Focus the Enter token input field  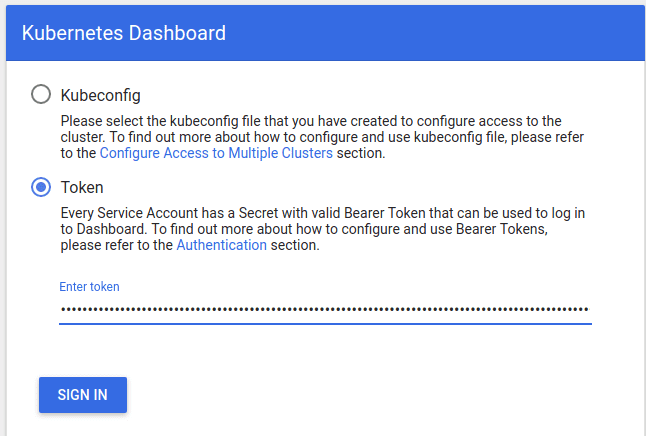(325, 310)
